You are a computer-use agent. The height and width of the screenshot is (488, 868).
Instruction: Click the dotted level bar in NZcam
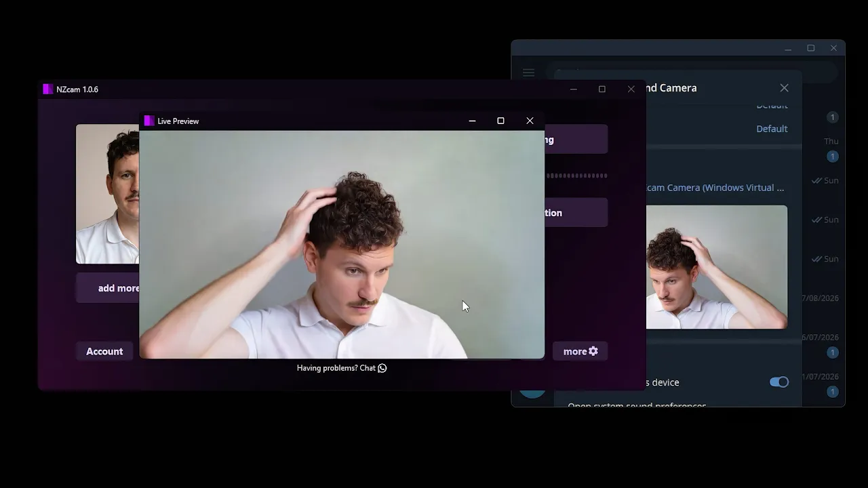(577, 176)
